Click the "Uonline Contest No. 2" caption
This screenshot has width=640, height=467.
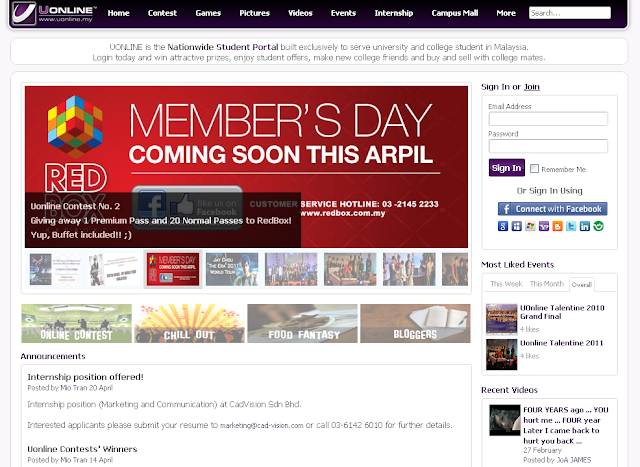pos(75,206)
